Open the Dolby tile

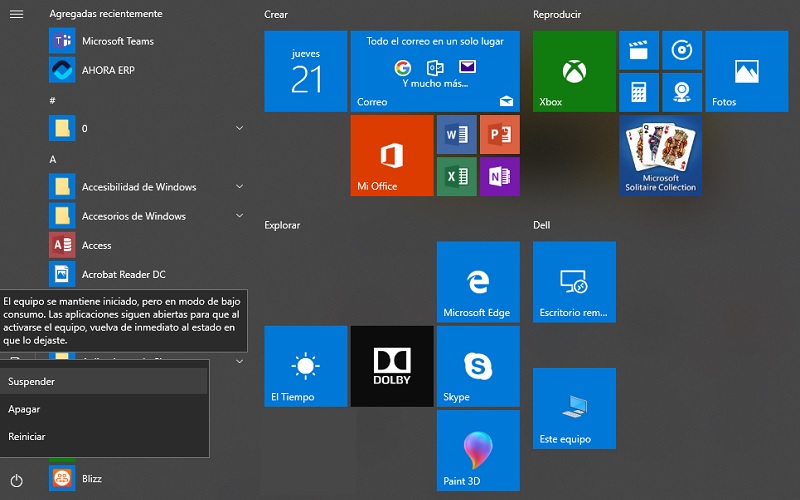(392, 366)
